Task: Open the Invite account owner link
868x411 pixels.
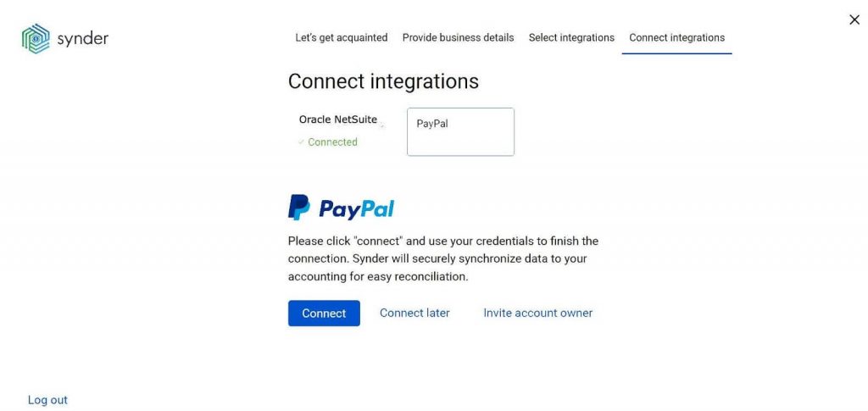Action: point(537,314)
